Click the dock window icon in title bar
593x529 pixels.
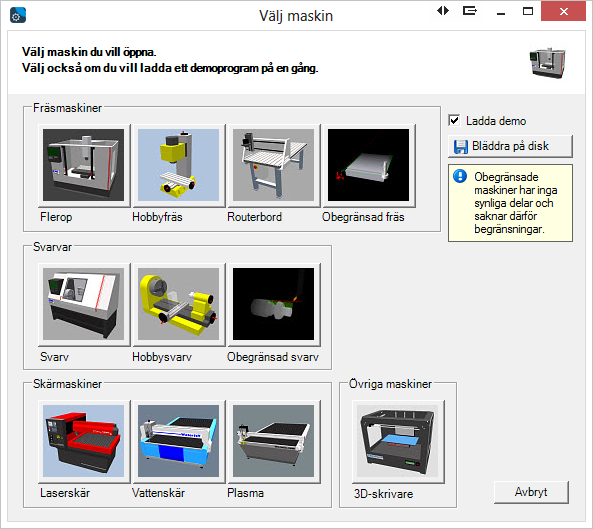click(x=470, y=11)
